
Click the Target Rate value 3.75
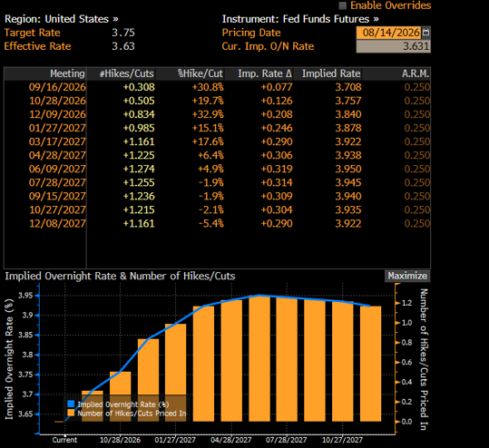123,33
